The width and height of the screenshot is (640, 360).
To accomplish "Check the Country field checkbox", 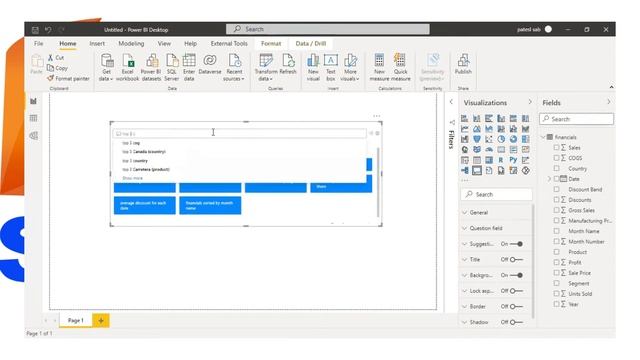I will [556, 168].
